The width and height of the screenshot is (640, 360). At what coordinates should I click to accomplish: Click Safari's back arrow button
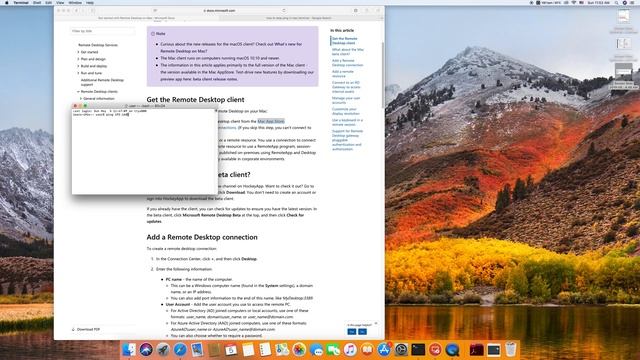click(76, 11)
